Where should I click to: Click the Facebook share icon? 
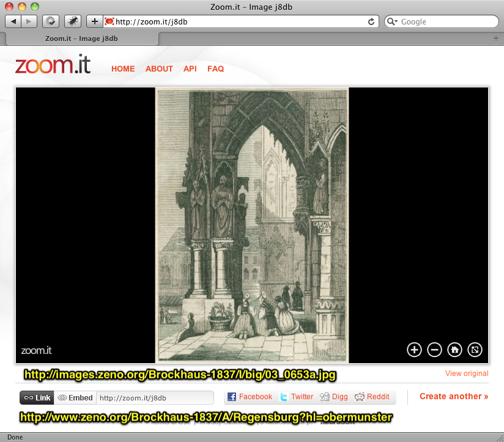click(x=232, y=397)
